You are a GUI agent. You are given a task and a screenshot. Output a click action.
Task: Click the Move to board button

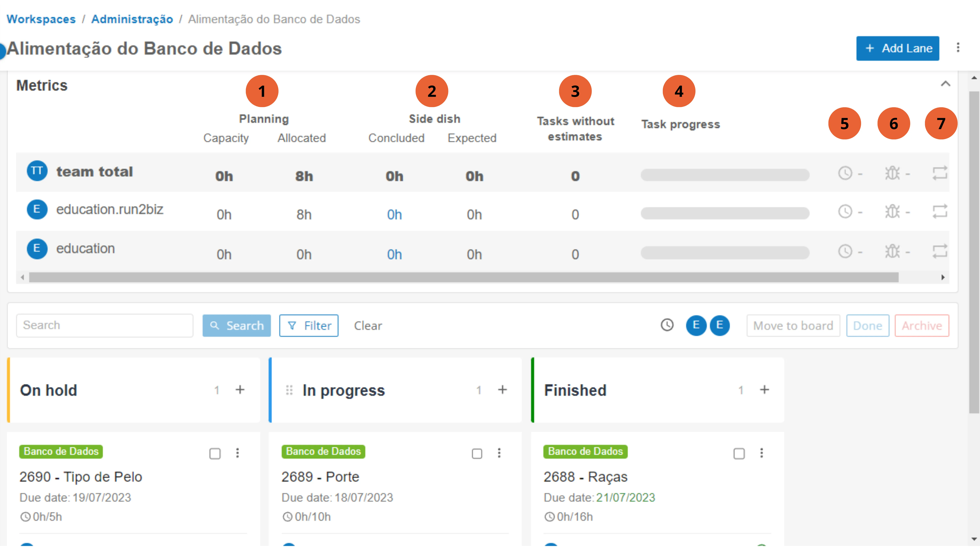click(x=793, y=326)
